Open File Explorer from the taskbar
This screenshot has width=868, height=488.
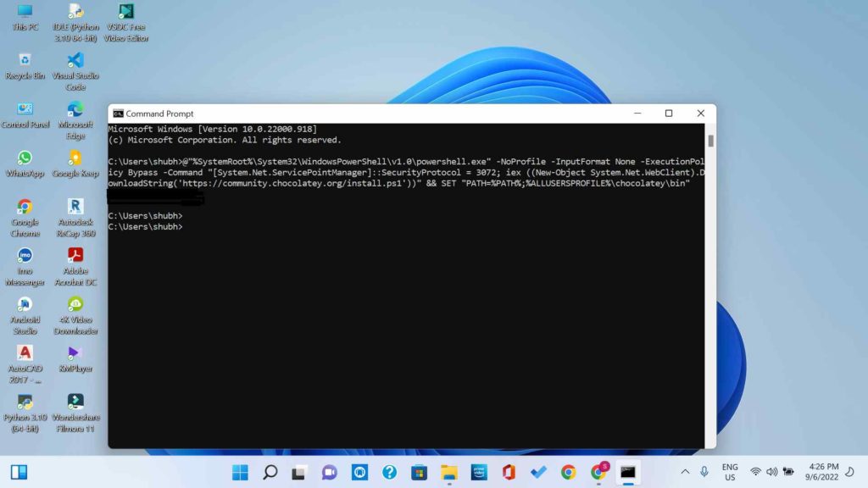(449, 472)
